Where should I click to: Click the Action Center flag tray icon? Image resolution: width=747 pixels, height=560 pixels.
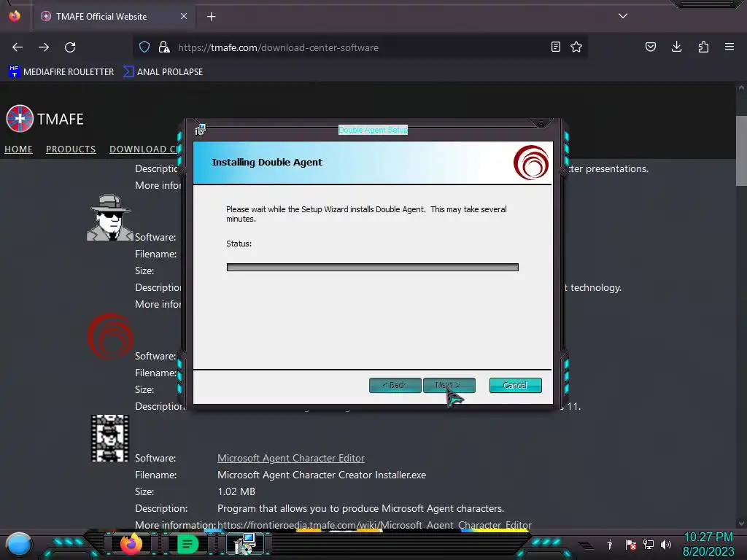(631, 545)
